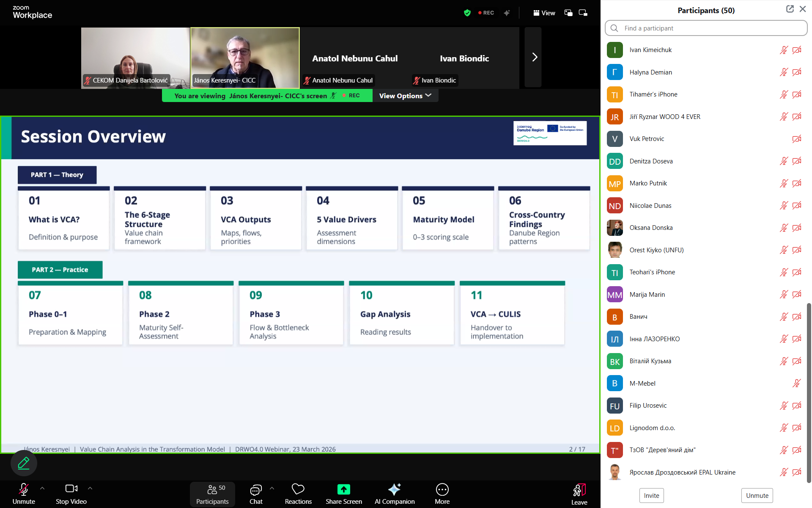
Task: Click the Invite button
Action: (x=651, y=495)
